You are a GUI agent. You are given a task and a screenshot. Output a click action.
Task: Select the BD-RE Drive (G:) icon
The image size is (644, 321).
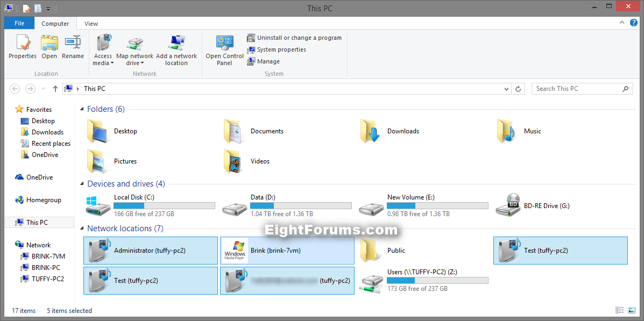tap(507, 205)
